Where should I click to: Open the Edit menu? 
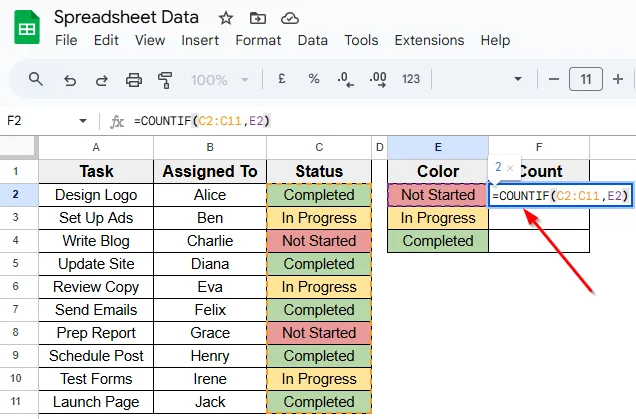106,40
